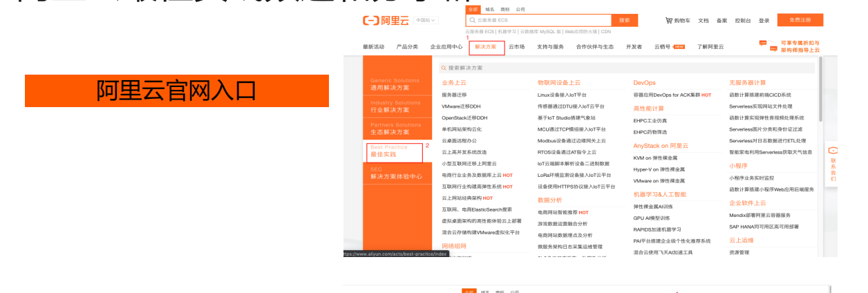Open the 企业应用中心 menu
868x293 pixels.
click(446, 47)
